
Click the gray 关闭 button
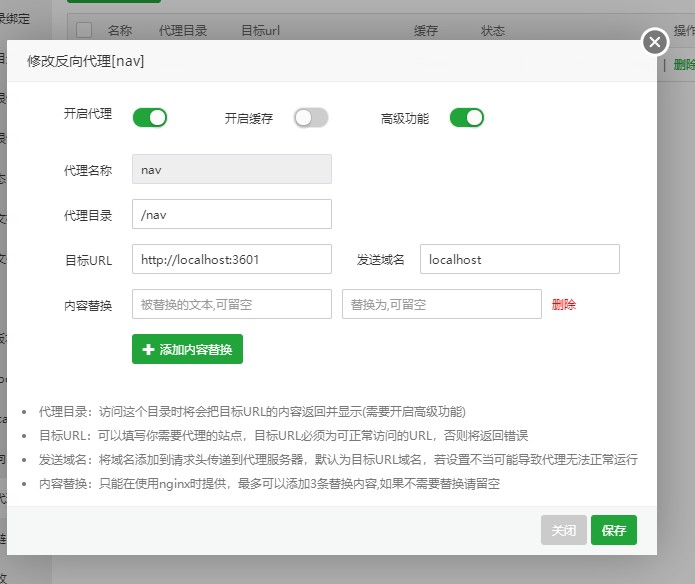(x=563, y=530)
